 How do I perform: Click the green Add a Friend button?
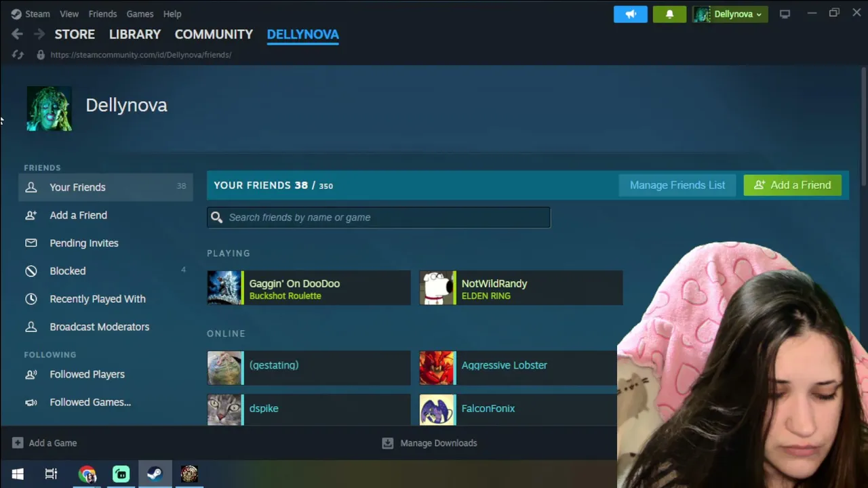(x=792, y=185)
